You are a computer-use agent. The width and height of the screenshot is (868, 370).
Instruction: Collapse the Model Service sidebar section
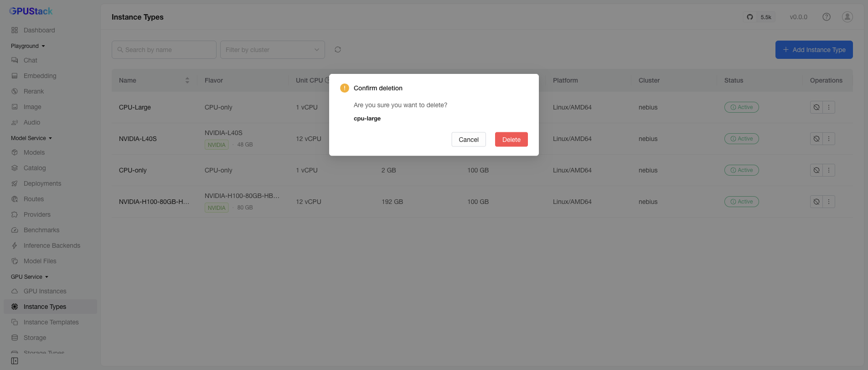pos(31,138)
